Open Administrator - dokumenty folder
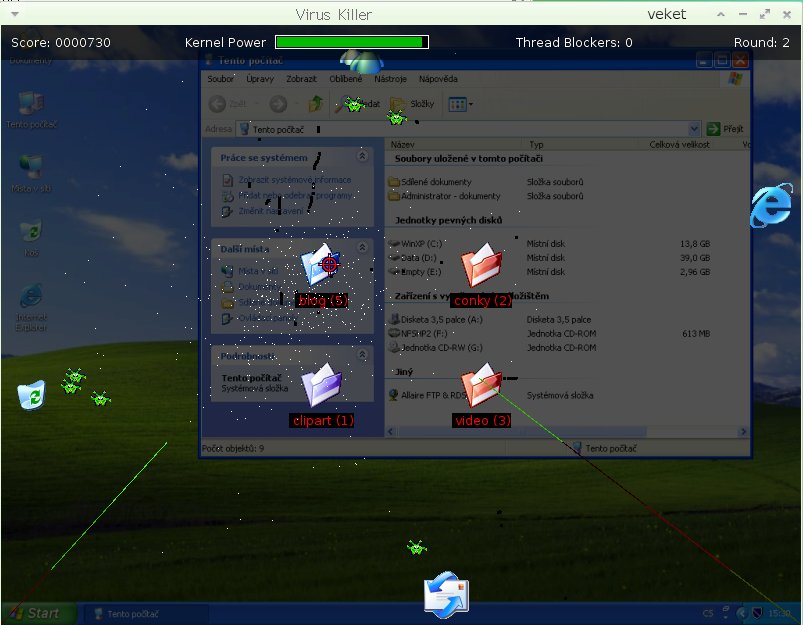The image size is (803, 625). tap(445, 196)
